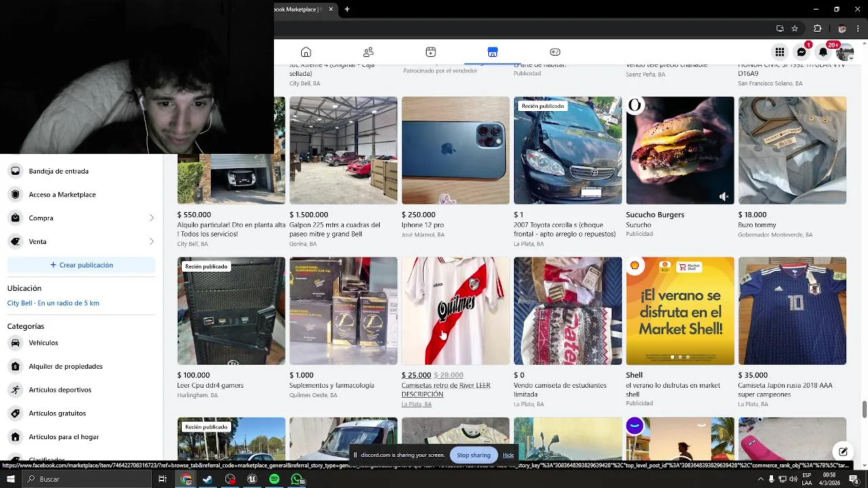The image size is (868, 488).
Task: Open Camiseta Japón rusia 2018 listing photo
Action: click(792, 311)
